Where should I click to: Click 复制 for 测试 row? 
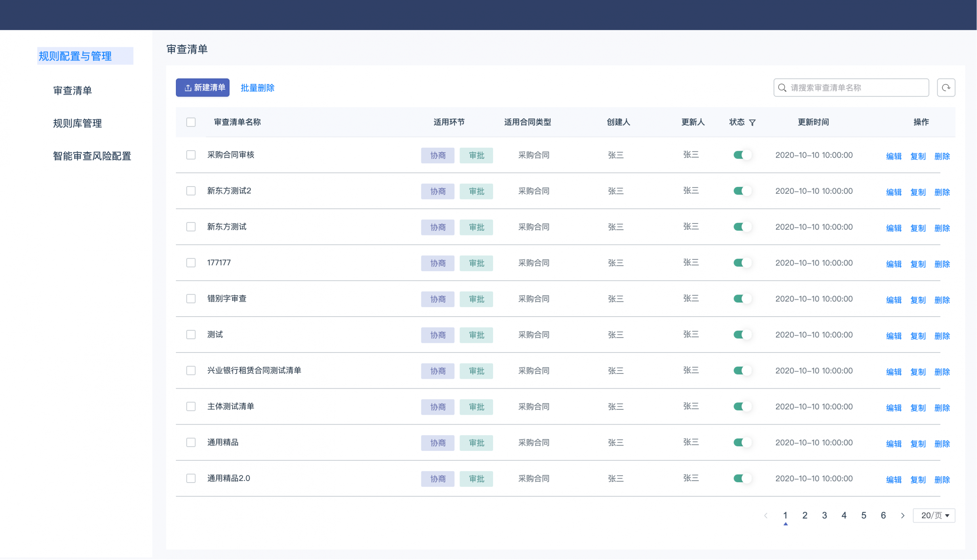pyautogui.click(x=918, y=336)
